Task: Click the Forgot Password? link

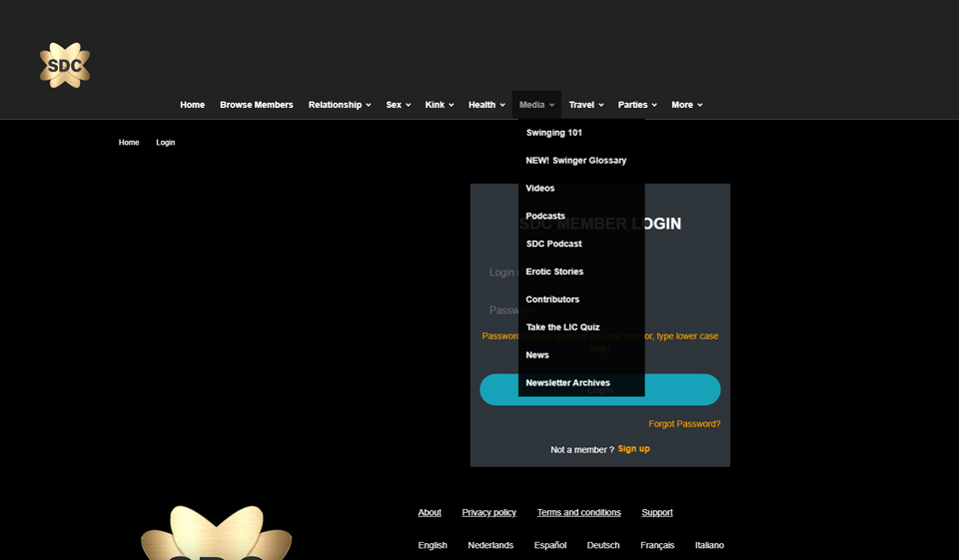Action: click(683, 424)
